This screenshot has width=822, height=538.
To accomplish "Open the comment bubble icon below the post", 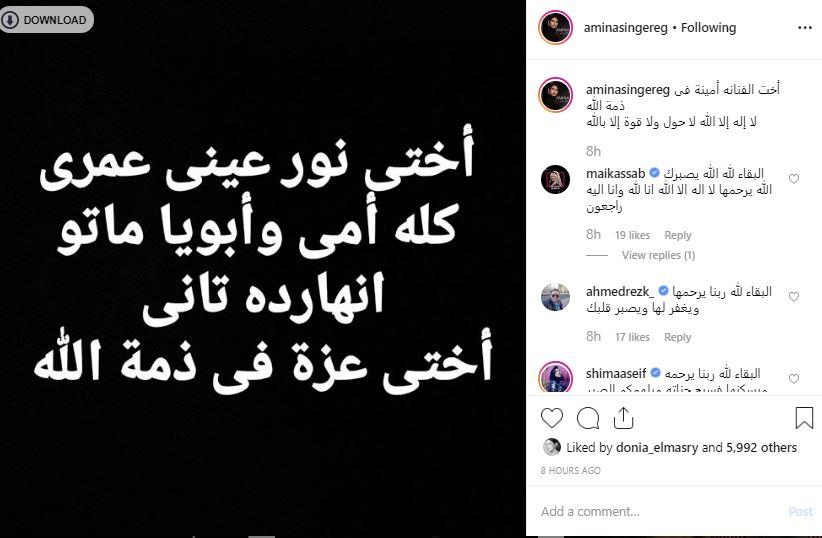I will [x=588, y=418].
